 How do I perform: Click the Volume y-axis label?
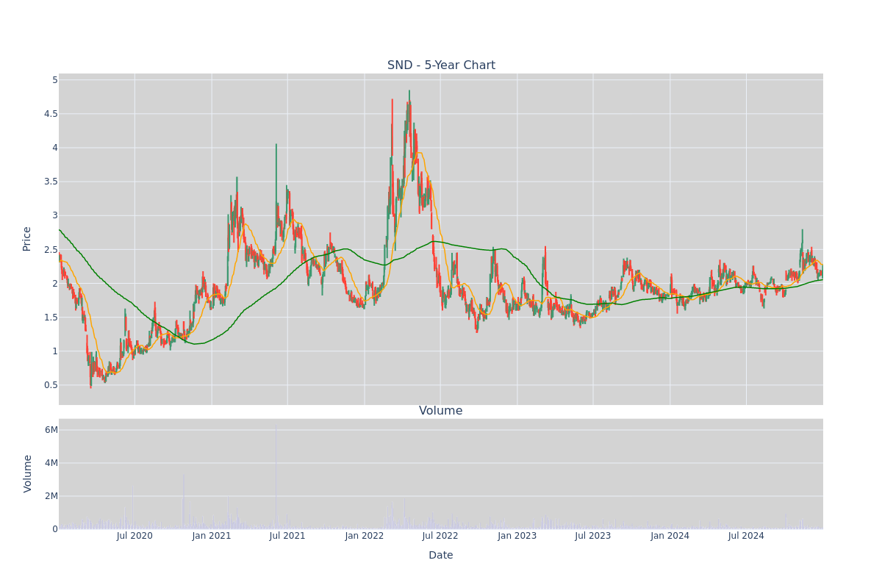[x=28, y=473]
